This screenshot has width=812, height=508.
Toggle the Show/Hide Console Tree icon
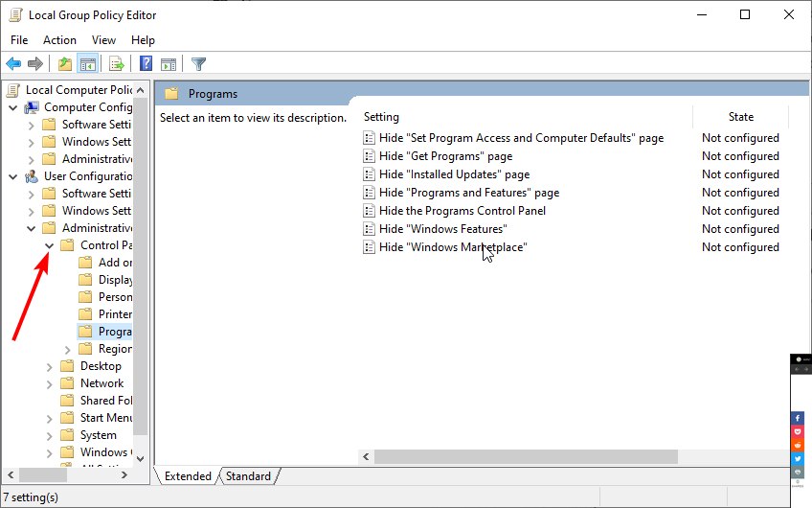(87, 64)
